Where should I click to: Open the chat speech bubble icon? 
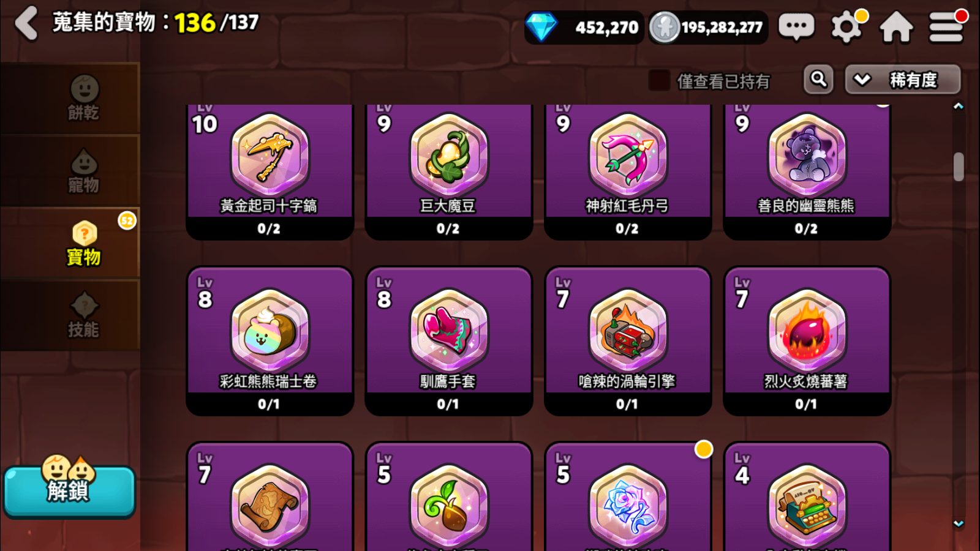pyautogui.click(x=796, y=27)
